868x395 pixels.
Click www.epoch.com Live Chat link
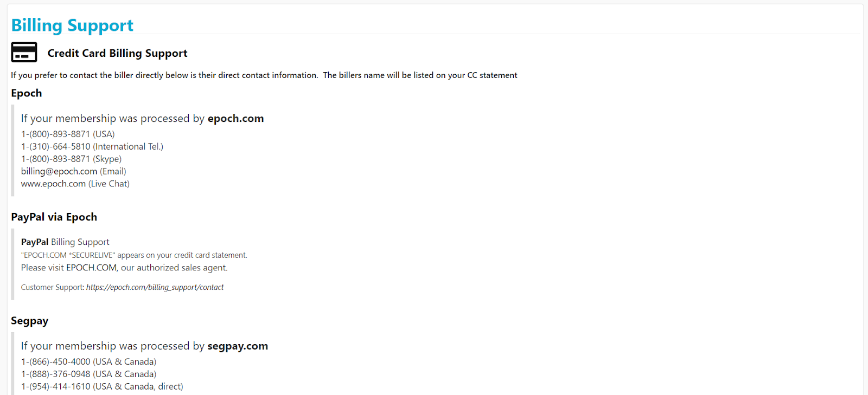(53, 184)
